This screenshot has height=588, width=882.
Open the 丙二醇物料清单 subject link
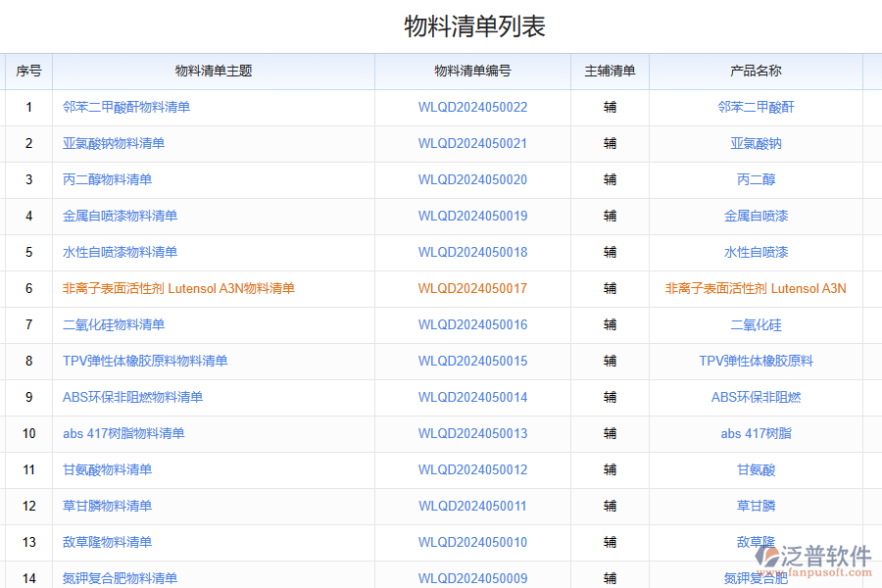point(107,179)
